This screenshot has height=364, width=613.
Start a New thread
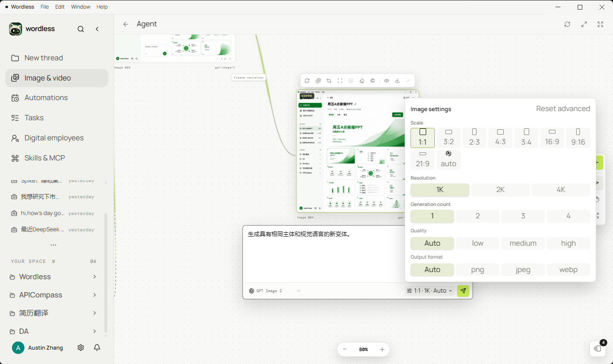click(x=57, y=58)
